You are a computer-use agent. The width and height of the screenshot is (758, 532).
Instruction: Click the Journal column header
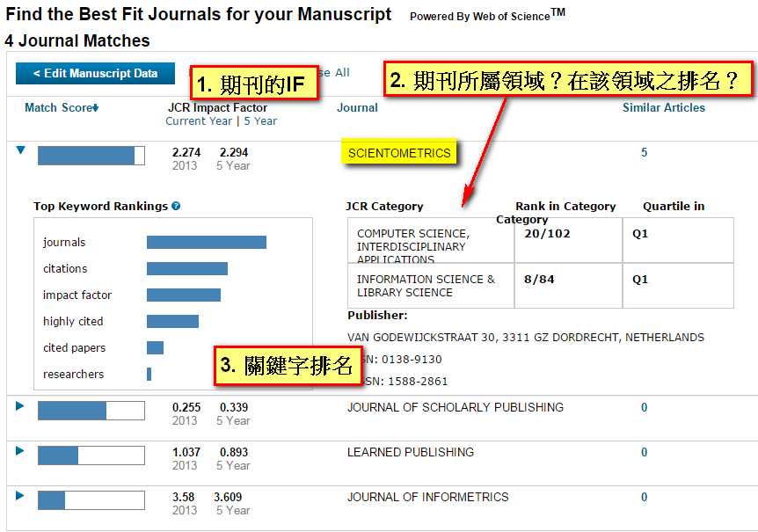(x=357, y=108)
